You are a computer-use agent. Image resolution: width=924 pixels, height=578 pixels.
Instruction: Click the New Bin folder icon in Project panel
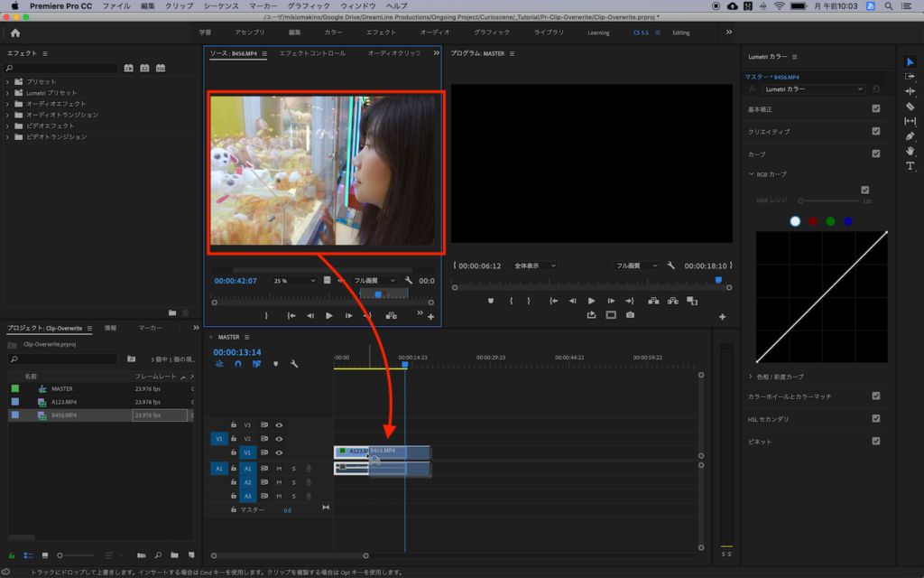click(x=174, y=555)
